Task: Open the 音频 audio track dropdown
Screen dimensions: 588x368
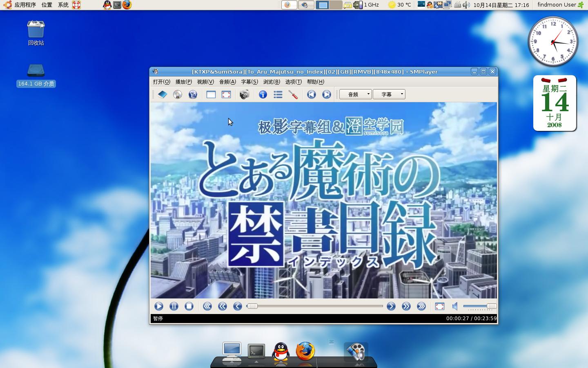Action: 356,94
